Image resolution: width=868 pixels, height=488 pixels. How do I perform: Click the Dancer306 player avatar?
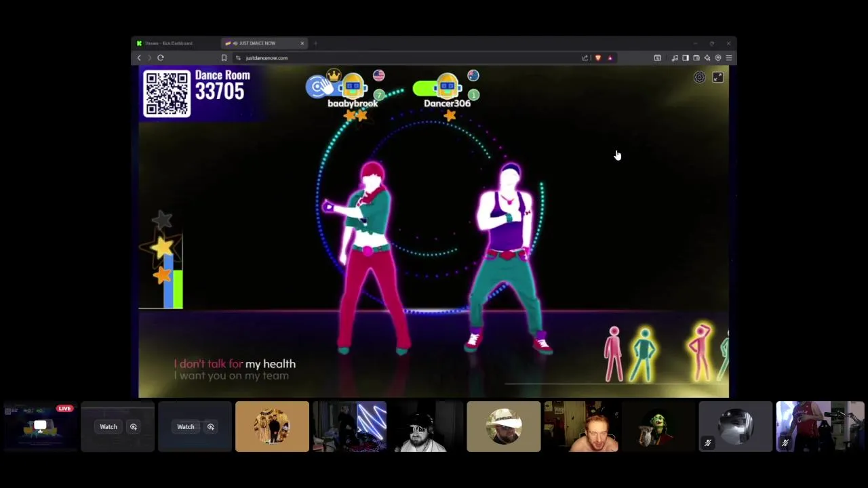tap(447, 87)
